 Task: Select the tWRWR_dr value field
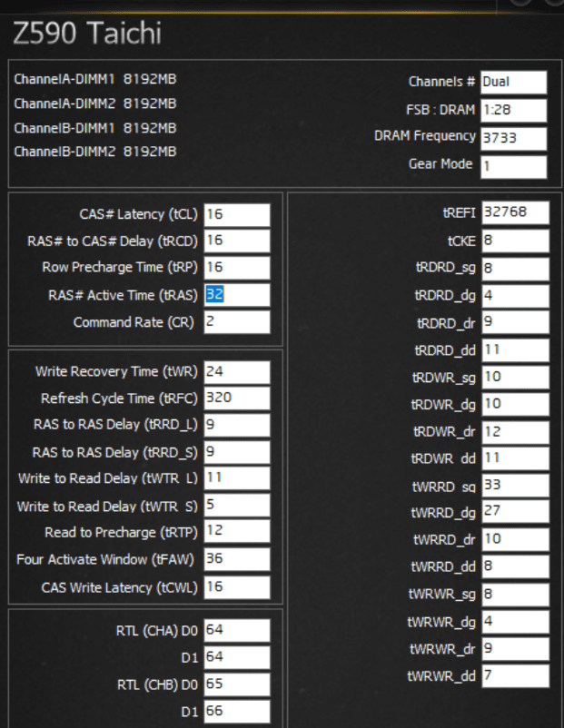coord(515,649)
